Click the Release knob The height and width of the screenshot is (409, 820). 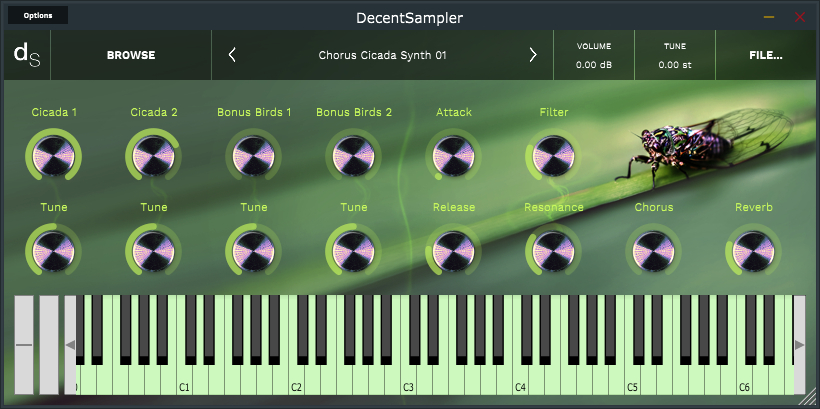point(453,251)
